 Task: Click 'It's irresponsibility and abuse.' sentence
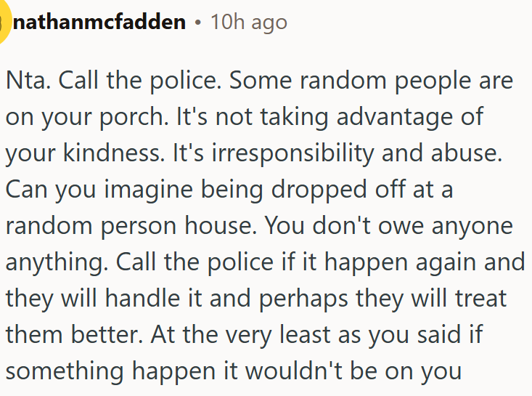click(x=337, y=153)
